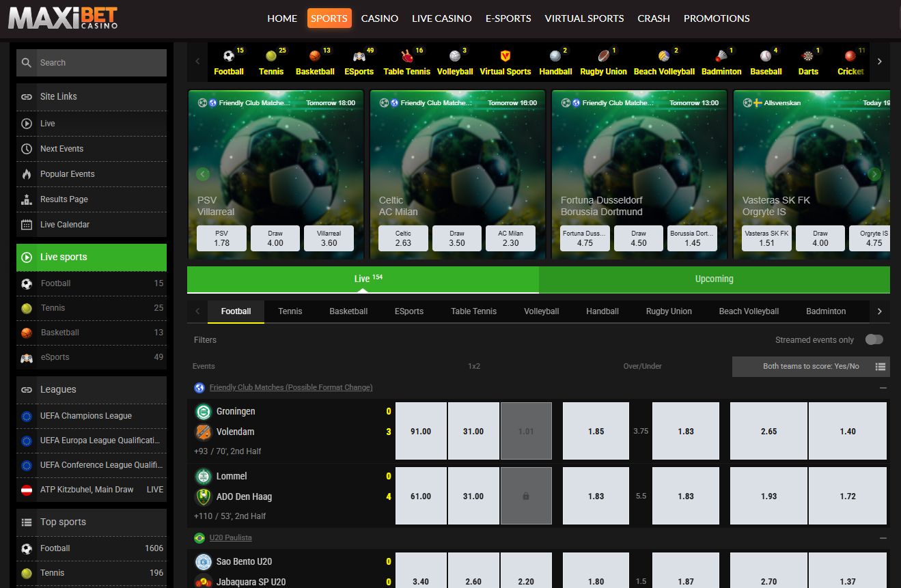Image resolution: width=901 pixels, height=588 pixels.
Task: Open VIRTUAL SPORTS in top navigation
Action: pos(584,18)
